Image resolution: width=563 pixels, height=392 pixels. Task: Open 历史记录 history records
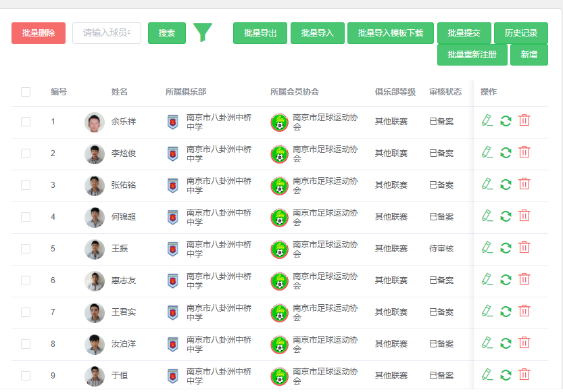[x=520, y=33]
